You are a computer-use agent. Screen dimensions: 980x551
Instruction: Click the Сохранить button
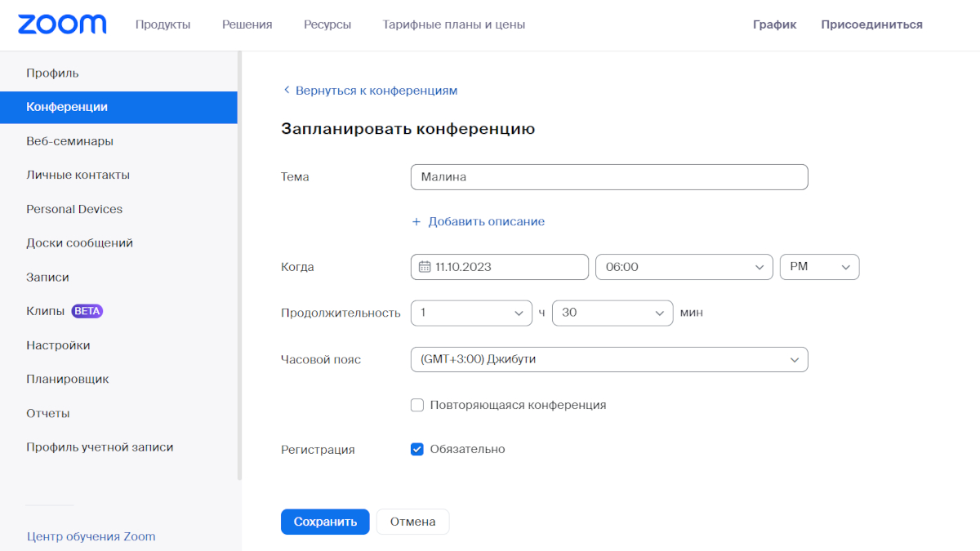[325, 522]
